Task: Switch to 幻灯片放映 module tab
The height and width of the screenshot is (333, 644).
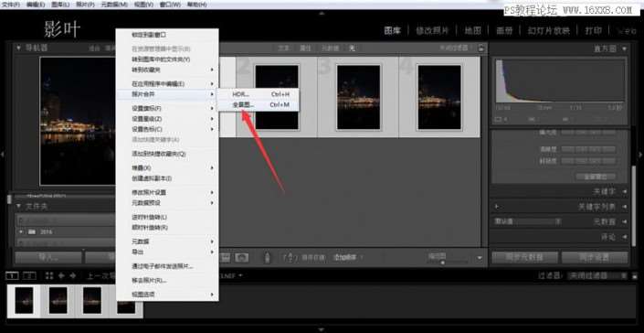Action: 549,30
